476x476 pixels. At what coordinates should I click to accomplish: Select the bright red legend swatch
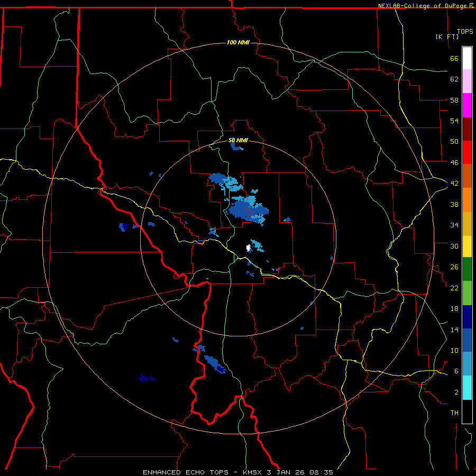467,152
